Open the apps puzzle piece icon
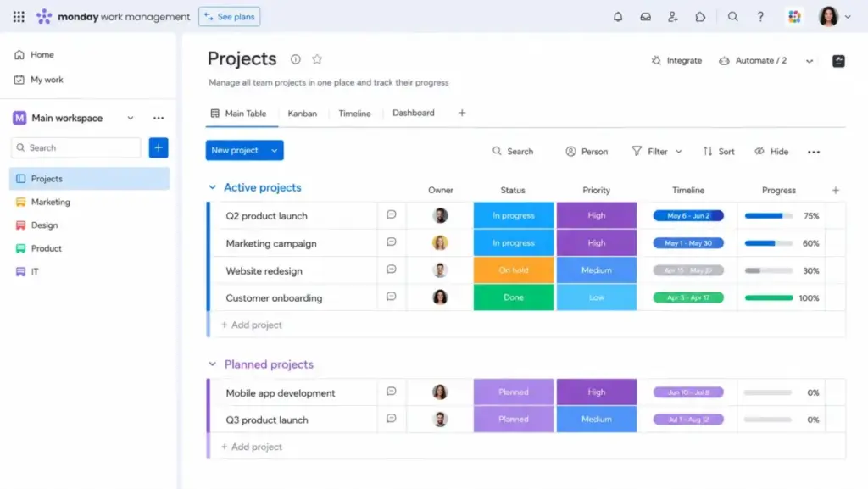The width and height of the screenshot is (868, 489). point(700,17)
